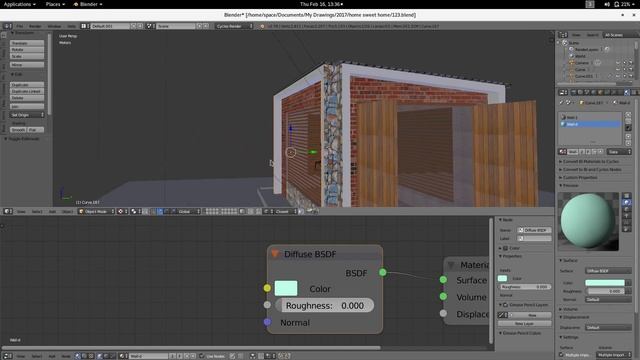This screenshot has height=360, width=640.
Task: Open the Set Origin dropdown
Action: coord(27,115)
